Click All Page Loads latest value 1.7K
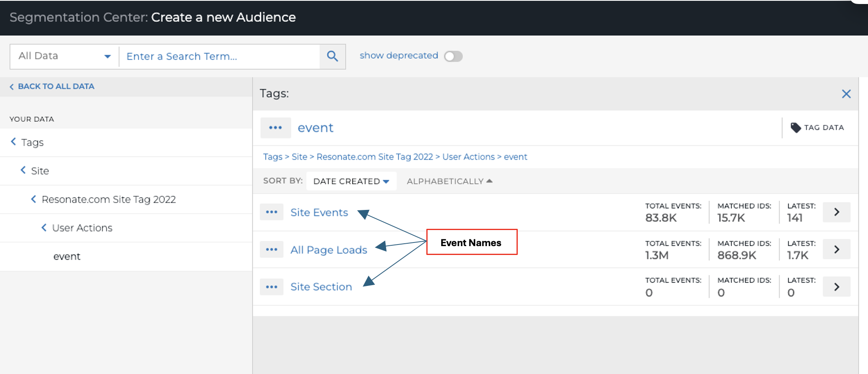 pos(798,255)
